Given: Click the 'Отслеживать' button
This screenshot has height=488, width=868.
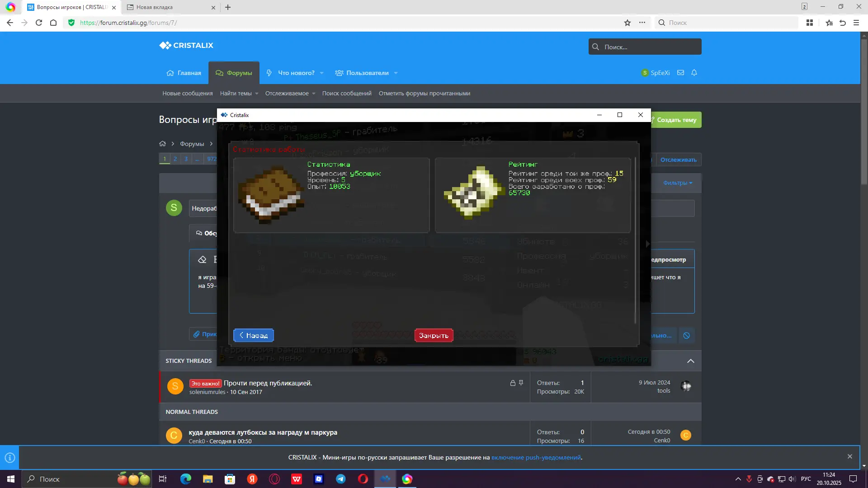Looking at the screenshot, I should [678, 160].
